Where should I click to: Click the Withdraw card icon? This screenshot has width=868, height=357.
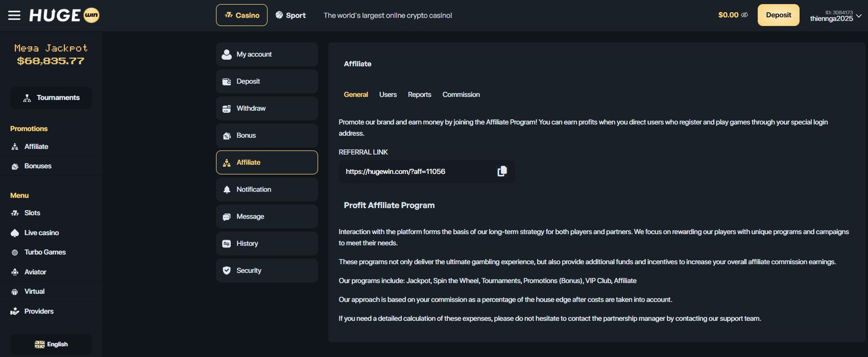(x=227, y=109)
